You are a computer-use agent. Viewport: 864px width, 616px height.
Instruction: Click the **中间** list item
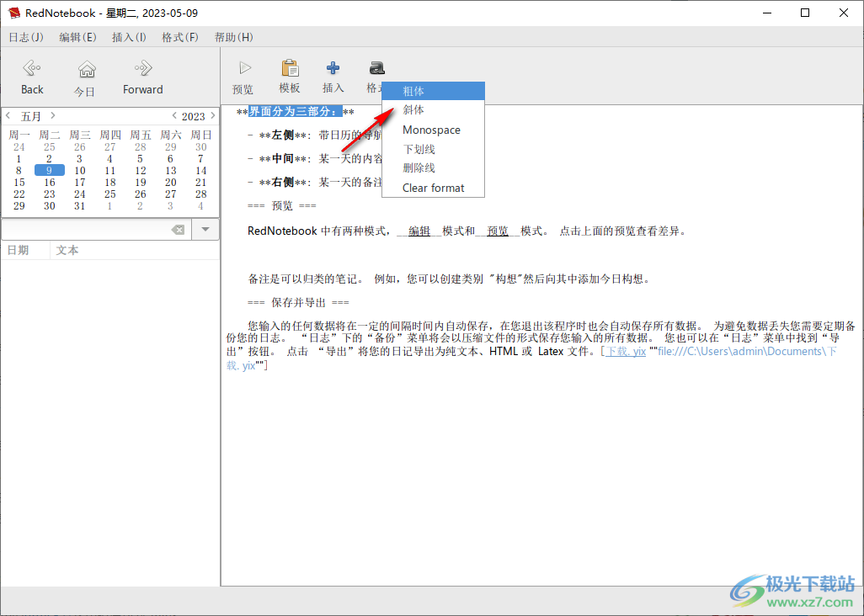coord(314,158)
